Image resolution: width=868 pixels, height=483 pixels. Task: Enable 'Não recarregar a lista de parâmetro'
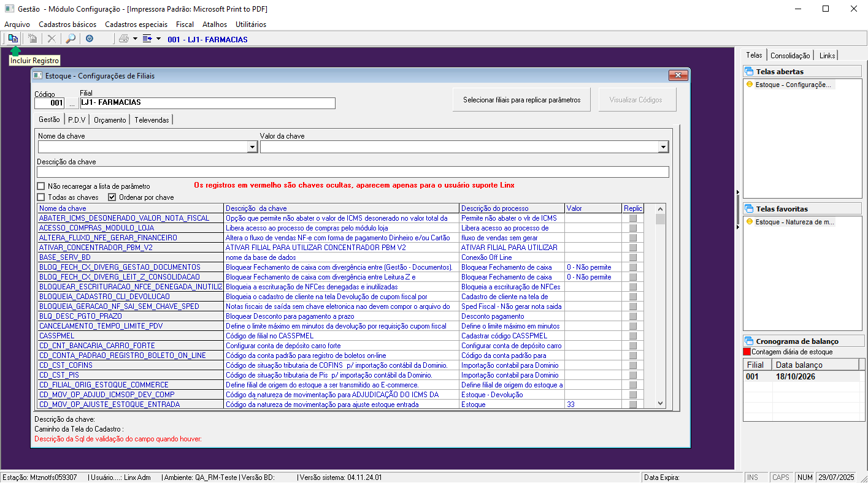coord(41,186)
